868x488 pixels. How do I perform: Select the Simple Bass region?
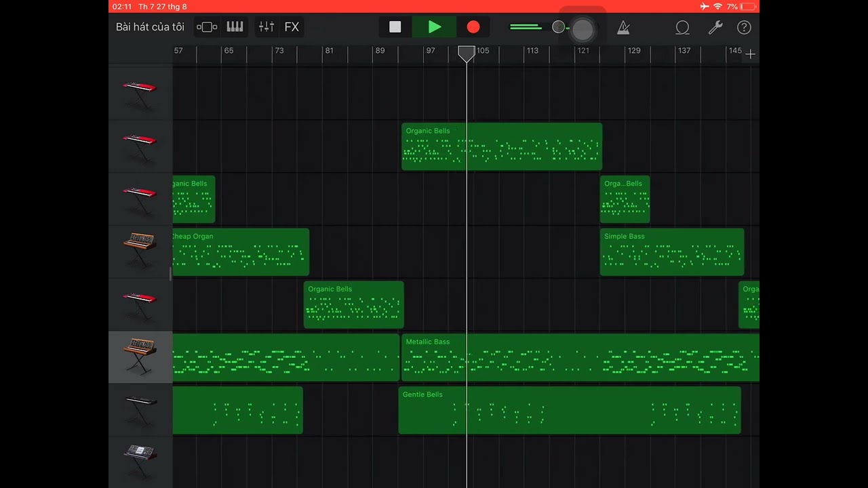click(x=672, y=252)
